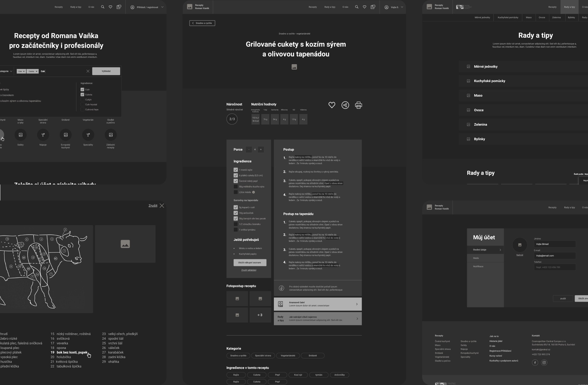Check the Cukrová řepa checkbox
Screen dimensions: 588x385
click(x=82, y=109)
